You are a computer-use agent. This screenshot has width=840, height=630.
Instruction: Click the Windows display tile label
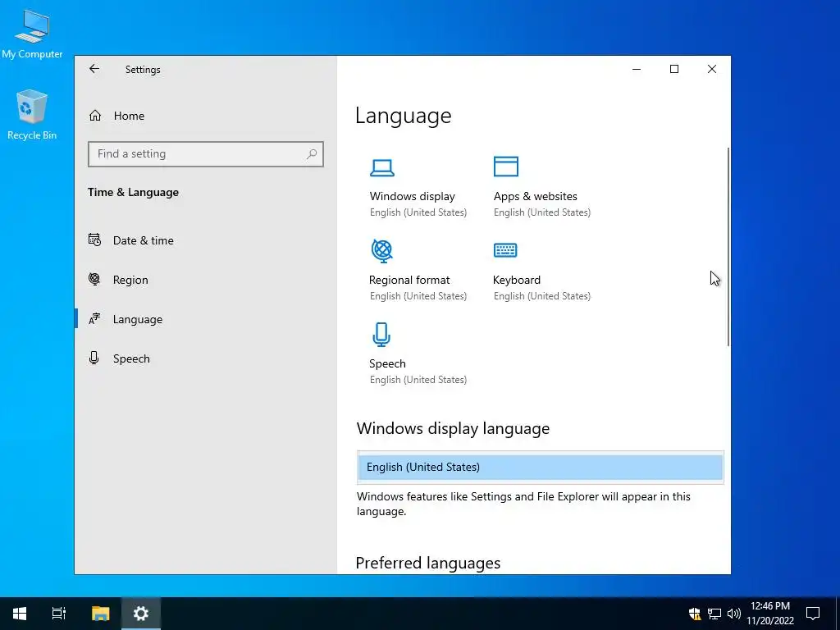(x=412, y=197)
